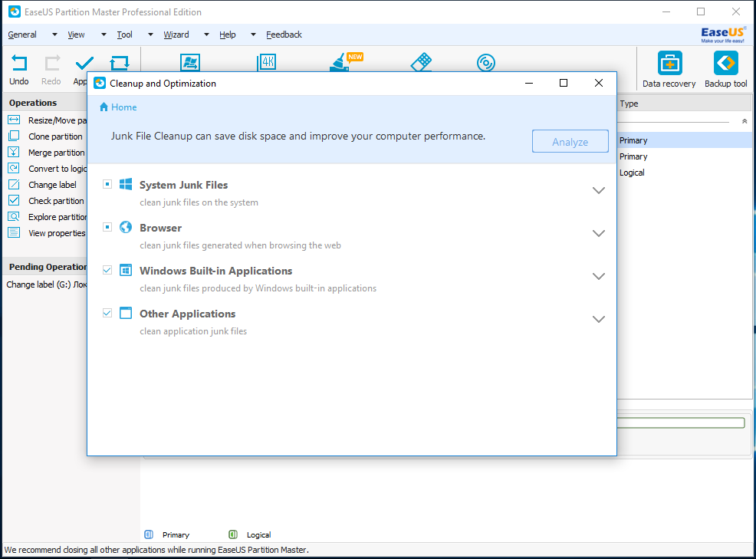Click the Logical legend color swatch
The height and width of the screenshot is (559, 756).
pos(233,534)
